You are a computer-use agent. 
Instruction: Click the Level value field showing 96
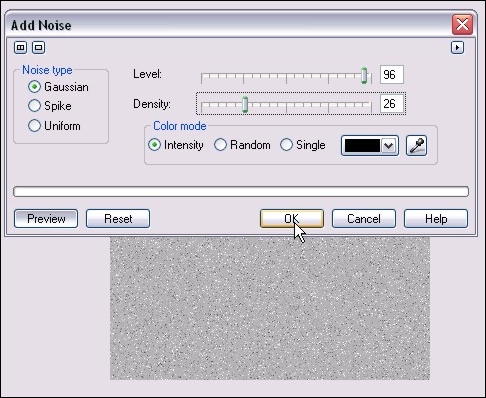pyautogui.click(x=392, y=75)
